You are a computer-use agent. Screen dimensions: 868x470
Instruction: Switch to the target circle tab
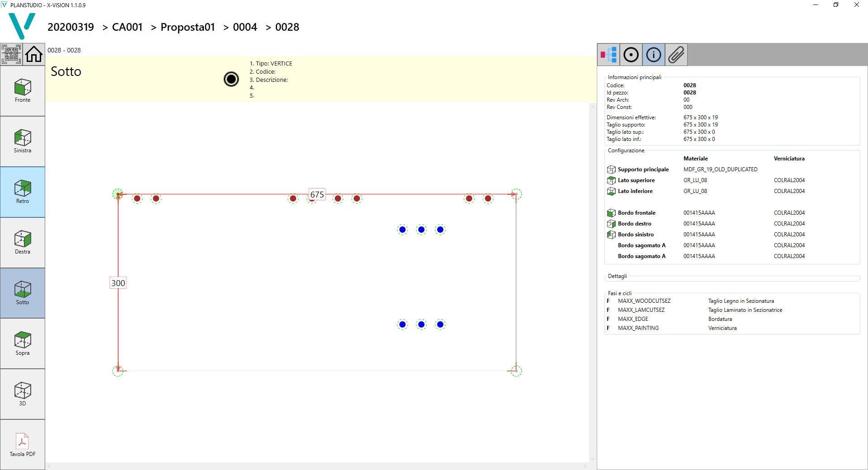pos(631,55)
